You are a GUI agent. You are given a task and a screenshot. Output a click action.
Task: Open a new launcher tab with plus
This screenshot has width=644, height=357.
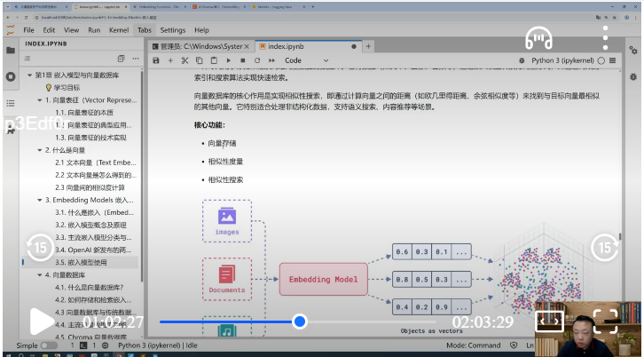pos(368,46)
